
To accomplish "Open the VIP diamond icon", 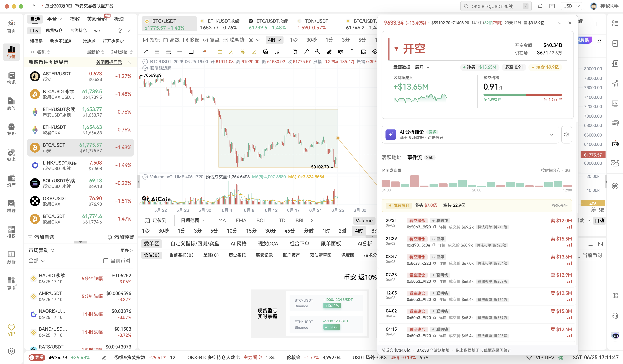I will pyautogui.click(x=11, y=330).
